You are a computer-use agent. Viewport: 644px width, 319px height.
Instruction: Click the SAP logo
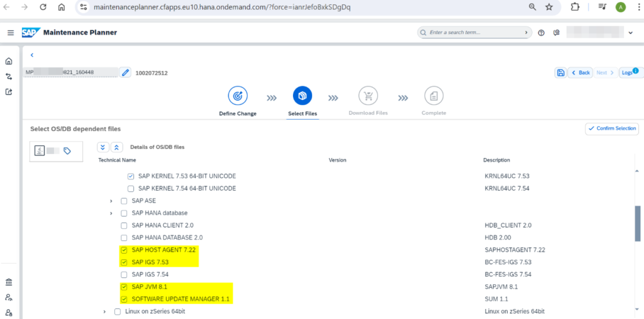pos(31,33)
